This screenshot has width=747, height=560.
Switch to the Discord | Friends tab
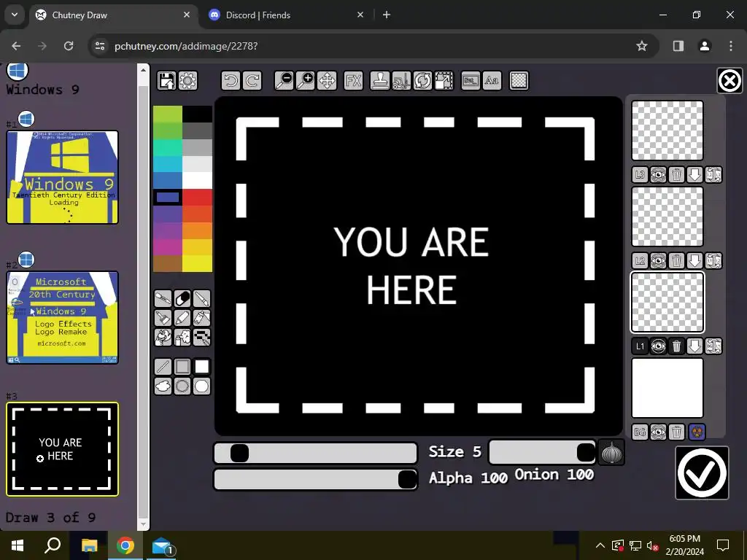287,15
